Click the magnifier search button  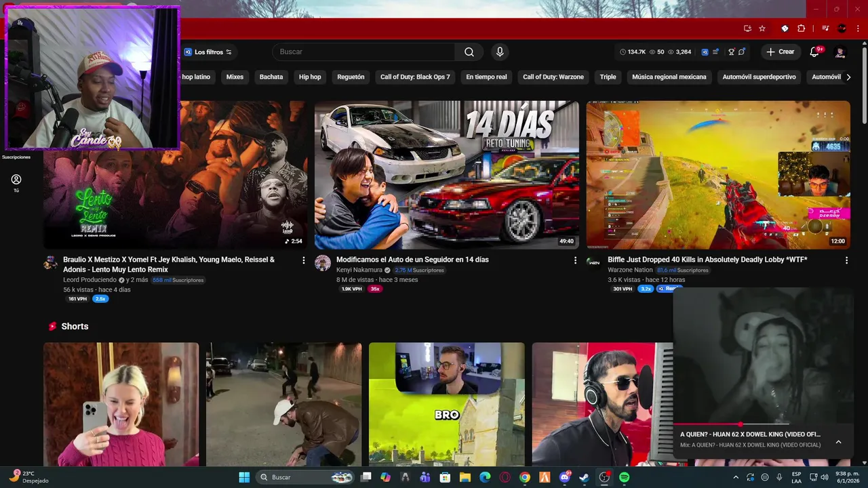click(469, 52)
